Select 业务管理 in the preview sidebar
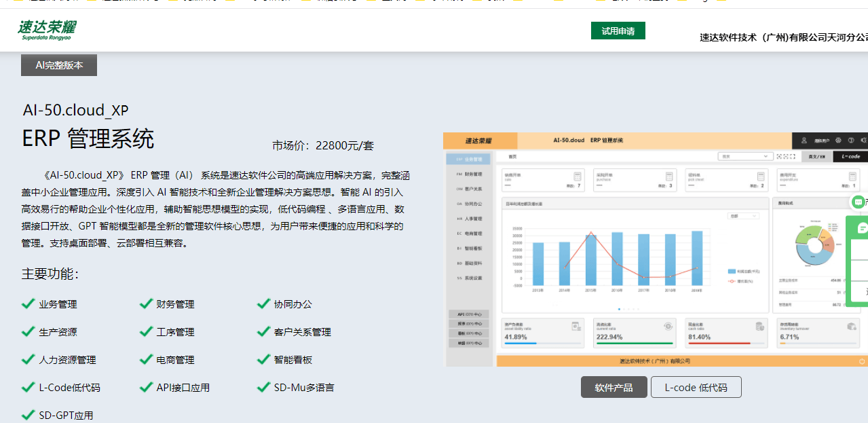 coord(469,160)
